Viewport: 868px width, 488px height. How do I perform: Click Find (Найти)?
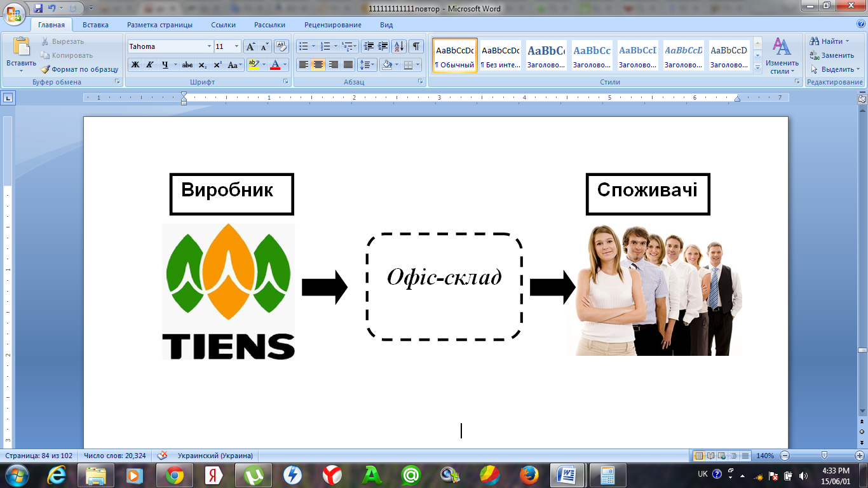[x=830, y=41]
